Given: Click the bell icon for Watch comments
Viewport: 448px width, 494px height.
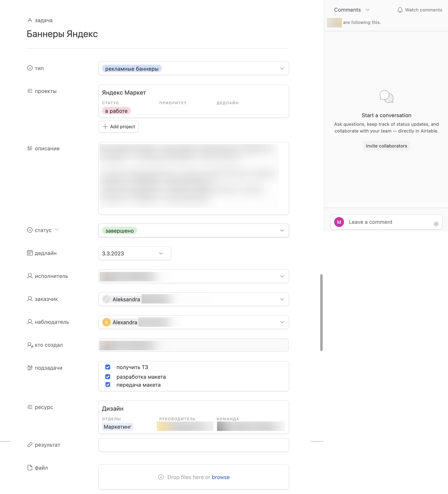Looking at the screenshot, I should point(400,10).
